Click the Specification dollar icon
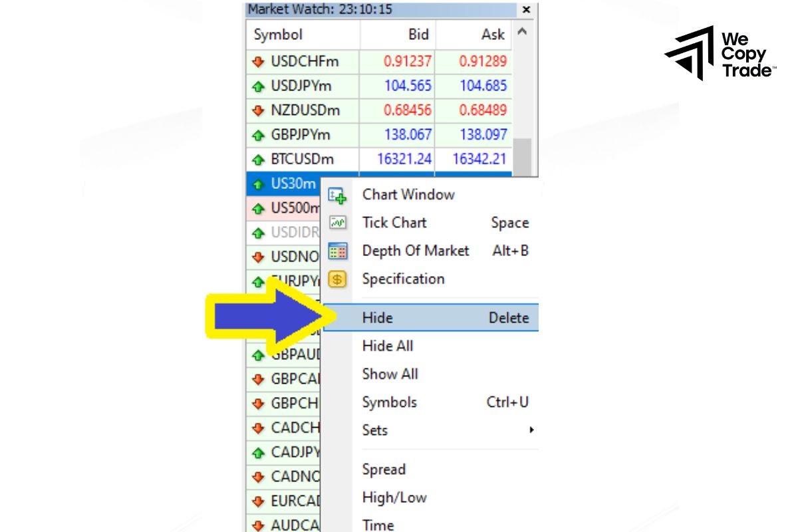This screenshot has height=532, width=798. 336,279
